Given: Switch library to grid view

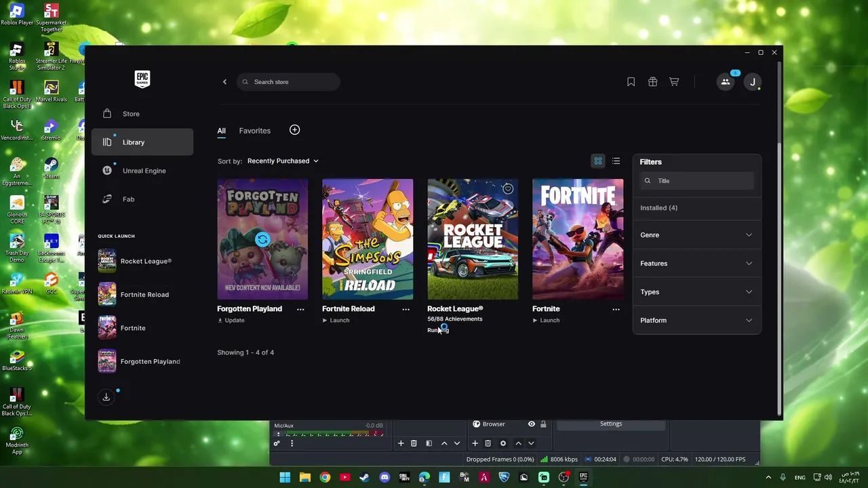Looking at the screenshot, I should pyautogui.click(x=598, y=161).
